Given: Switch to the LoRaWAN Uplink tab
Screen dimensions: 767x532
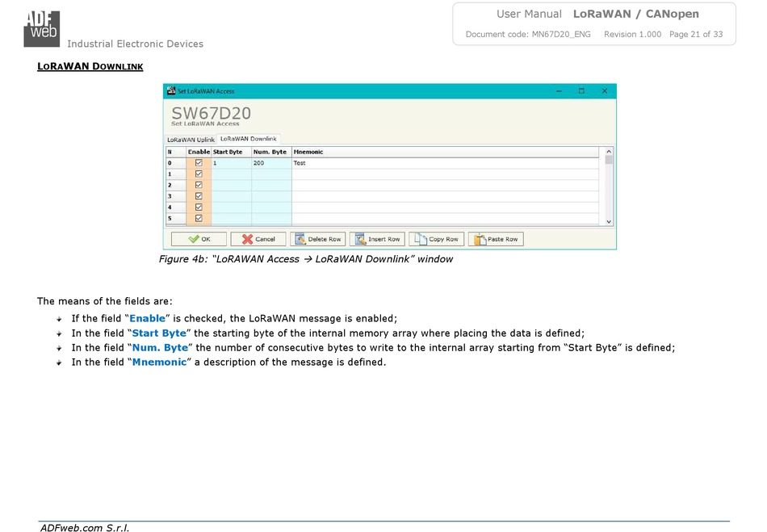Looking at the screenshot, I should tap(191, 140).
